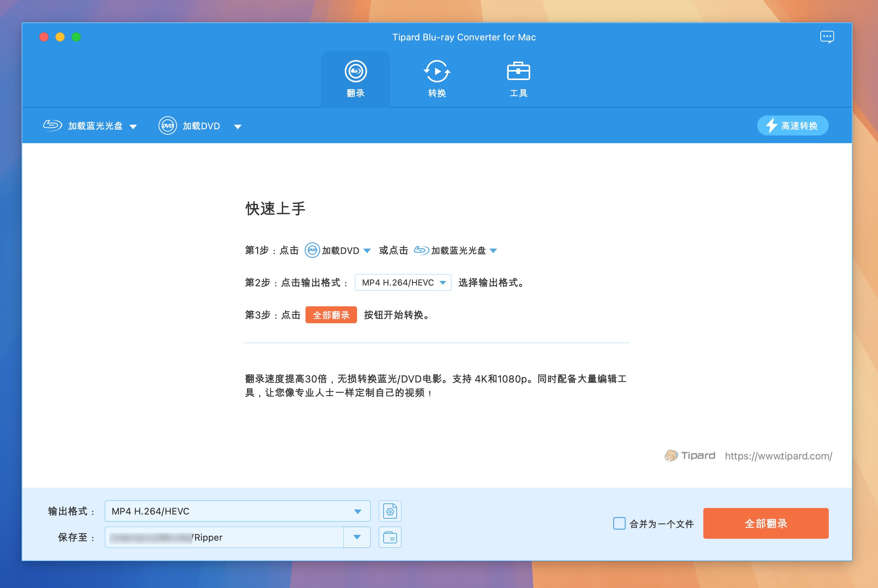Toggle the 高速转换 high-speed mode
This screenshot has width=878, height=588.
pyautogui.click(x=793, y=126)
